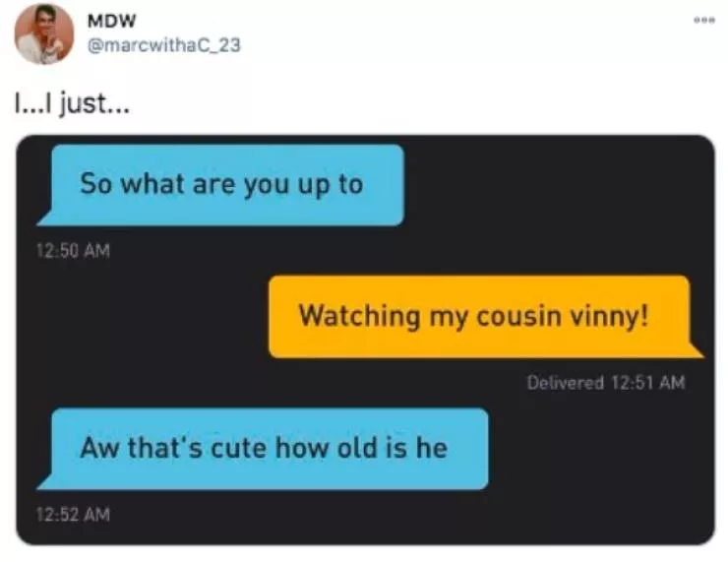728x562 pixels.
Task: Click the "Delivered 12:51 AM" status label
Action: 606,383
